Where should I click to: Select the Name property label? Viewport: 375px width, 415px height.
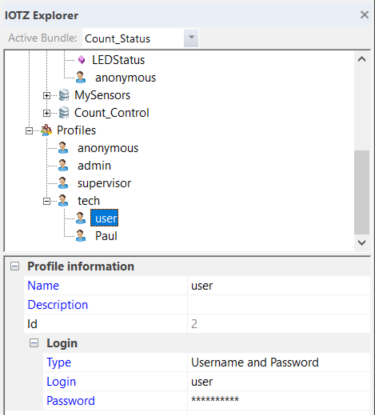tap(43, 286)
